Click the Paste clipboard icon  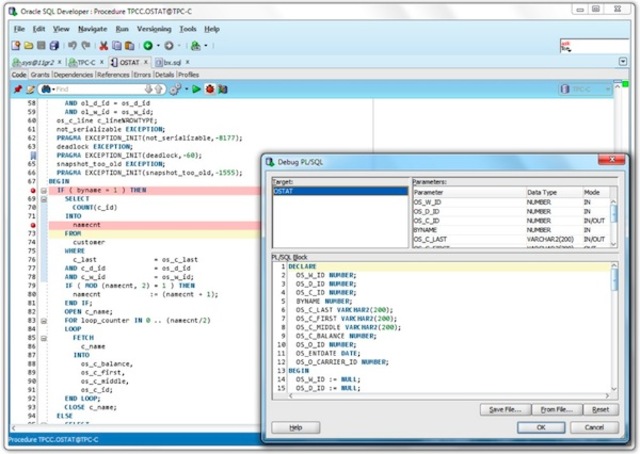(129, 46)
